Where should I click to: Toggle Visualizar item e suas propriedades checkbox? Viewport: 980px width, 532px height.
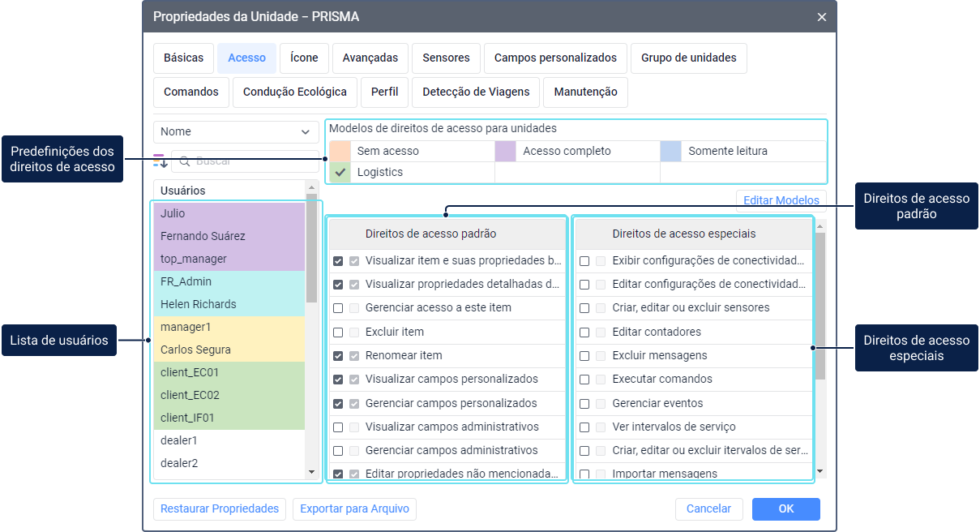click(x=338, y=261)
